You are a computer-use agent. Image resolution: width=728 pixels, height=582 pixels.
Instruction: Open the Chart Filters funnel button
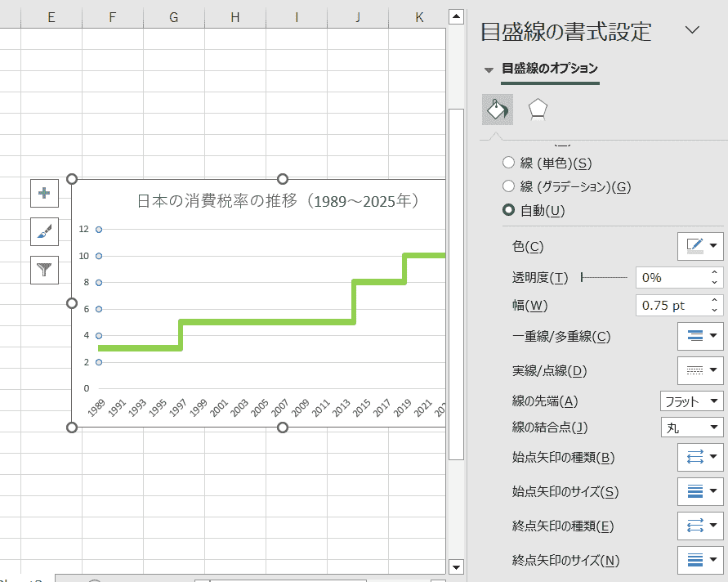[44, 270]
